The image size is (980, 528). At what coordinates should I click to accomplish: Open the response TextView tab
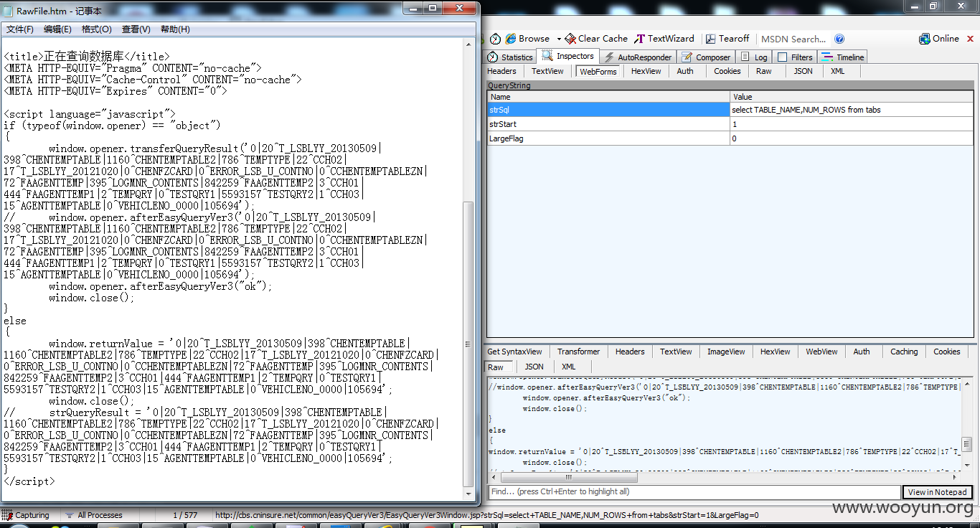pos(676,352)
